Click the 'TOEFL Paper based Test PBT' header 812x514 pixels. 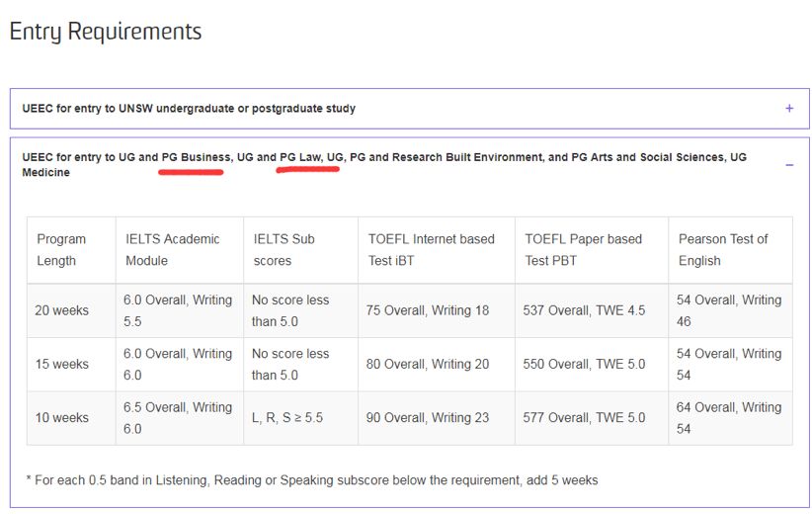592,250
